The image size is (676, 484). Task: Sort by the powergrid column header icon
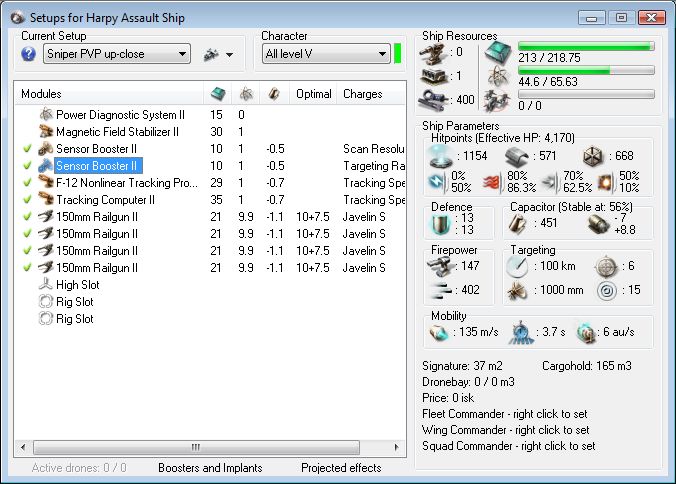coord(246,94)
